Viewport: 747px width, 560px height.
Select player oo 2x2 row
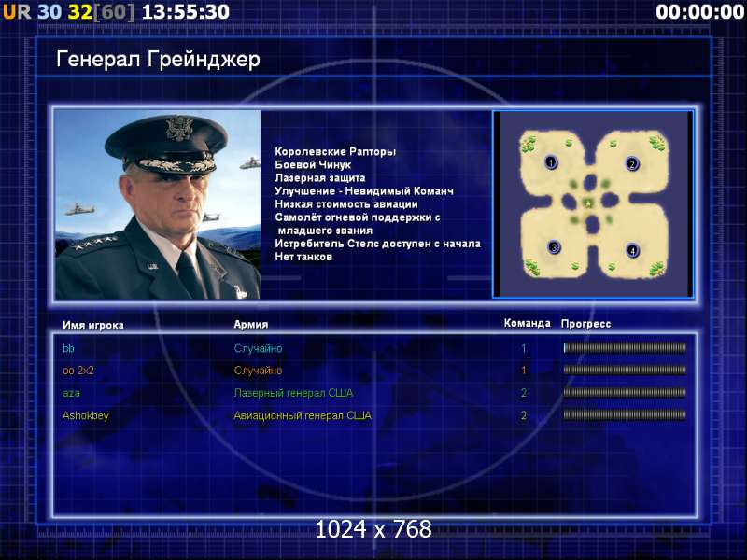click(x=374, y=370)
